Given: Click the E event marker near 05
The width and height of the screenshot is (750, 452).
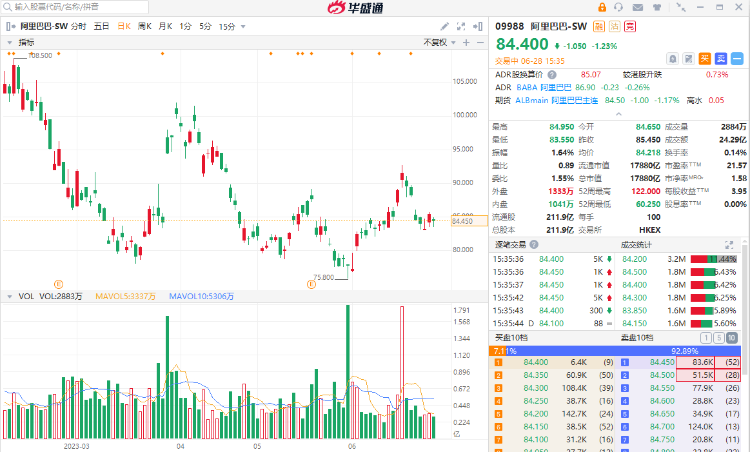Looking at the screenshot, I should (x=311, y=284).
